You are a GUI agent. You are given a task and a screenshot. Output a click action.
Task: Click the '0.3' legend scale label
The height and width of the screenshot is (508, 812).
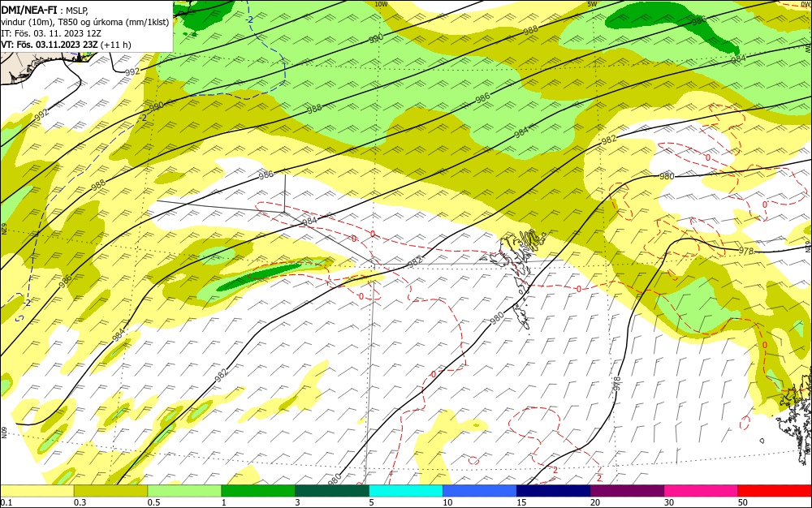(80, 503)
